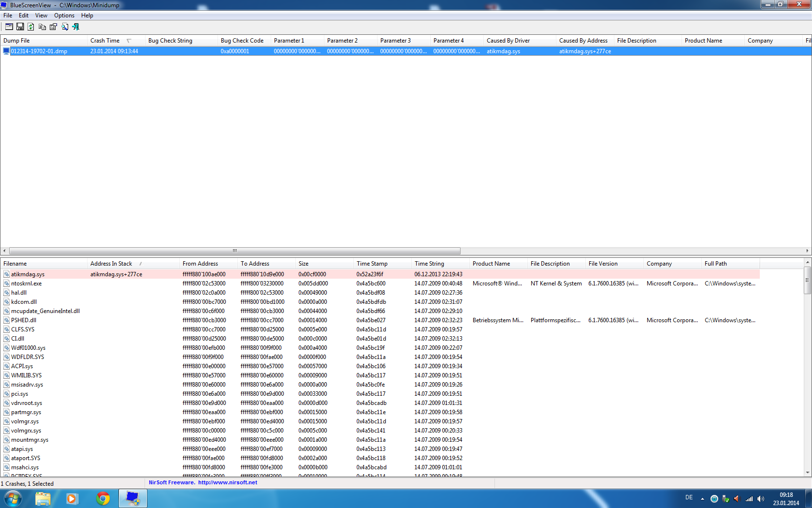Launch Windows Media Player from the taskbar
This screenshot has width=812, height=508.
pos(72,498)
